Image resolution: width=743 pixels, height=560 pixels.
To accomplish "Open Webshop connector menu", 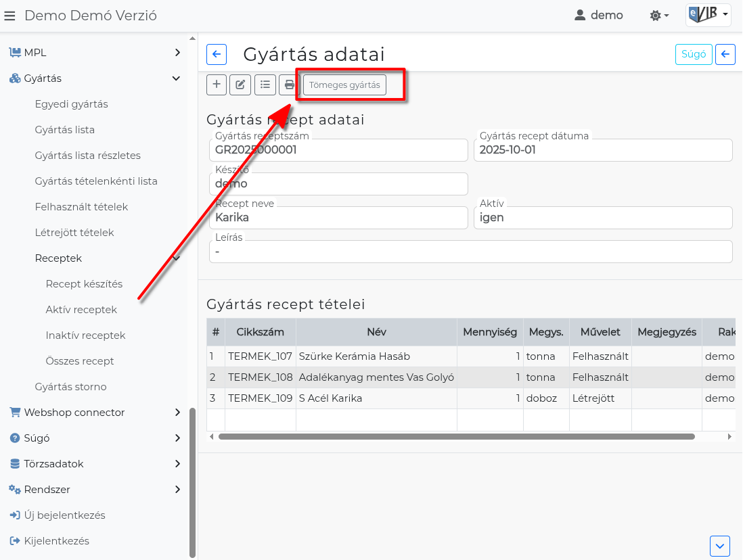I will tap(95, 413).
